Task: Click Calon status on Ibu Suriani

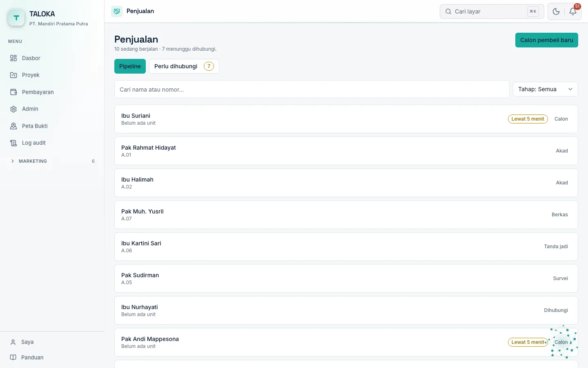Action: [561, 119]
